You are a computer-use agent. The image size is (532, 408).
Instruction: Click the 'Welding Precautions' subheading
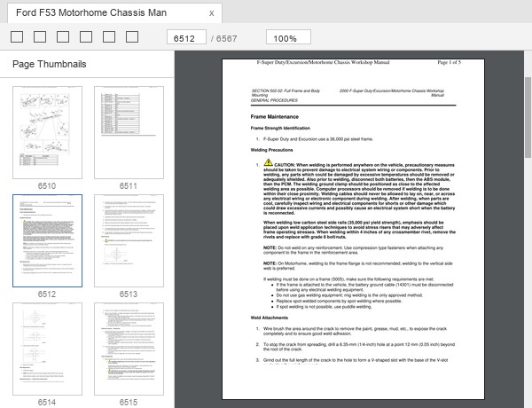271,150
